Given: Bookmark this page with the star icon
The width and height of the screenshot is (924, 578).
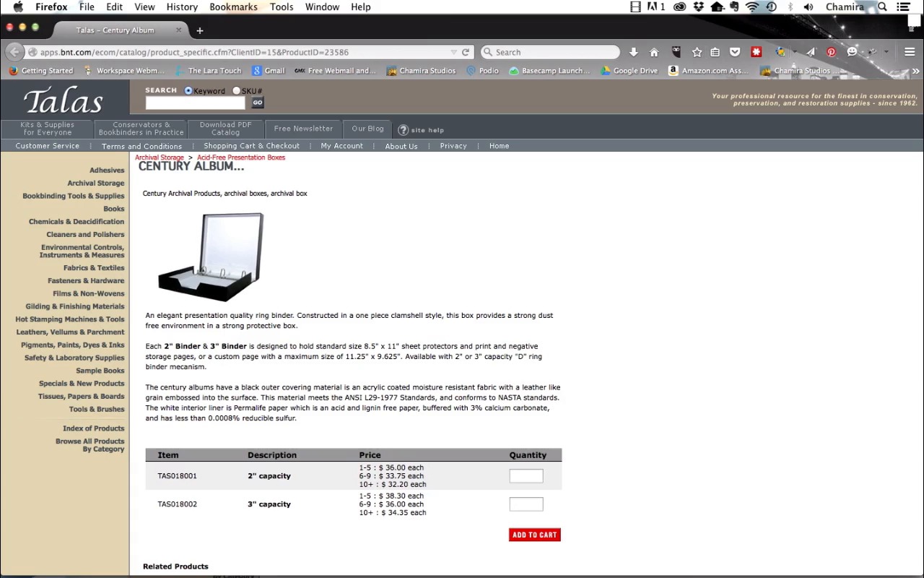Looking at the screenshot, I should pyautogui.click(x=697, y=52).
